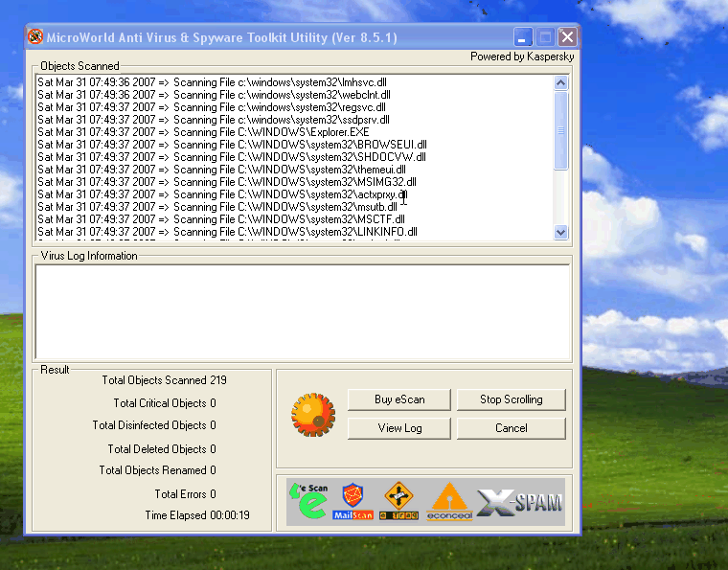Select the Explorer.EXE scan log line
Screen dimensions: 728x570
click(203, 132)
